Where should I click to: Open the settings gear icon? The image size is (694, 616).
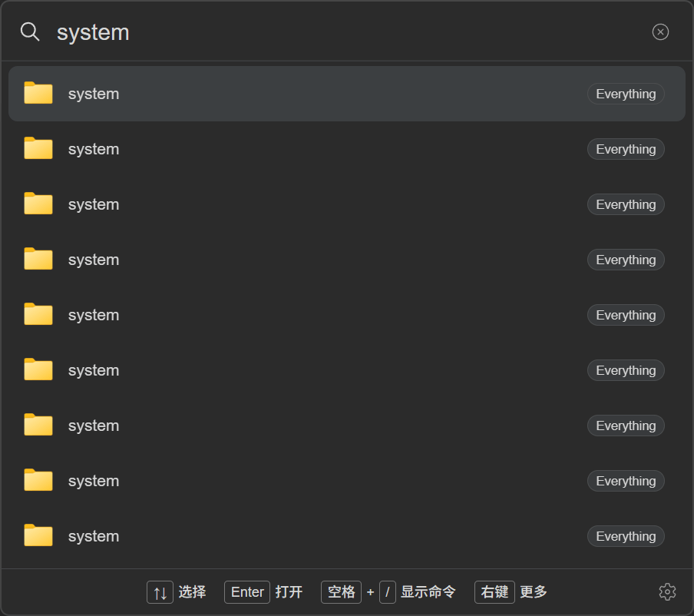coord(667,591)
